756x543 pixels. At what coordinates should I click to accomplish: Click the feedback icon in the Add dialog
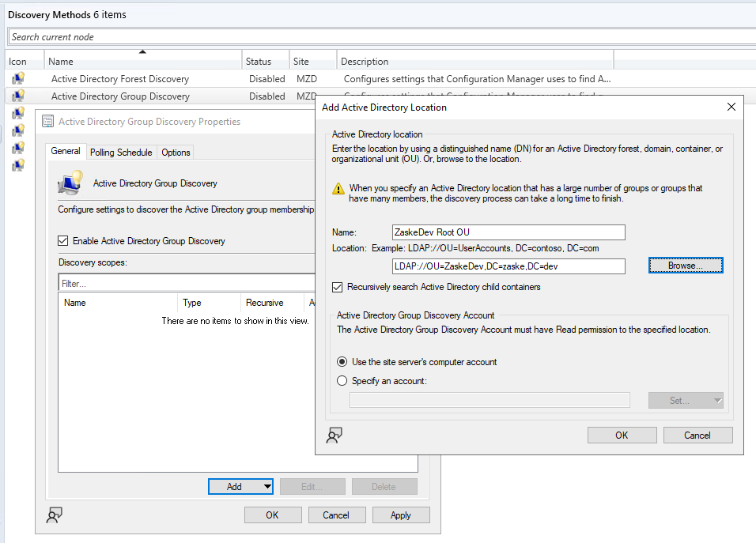334,435
